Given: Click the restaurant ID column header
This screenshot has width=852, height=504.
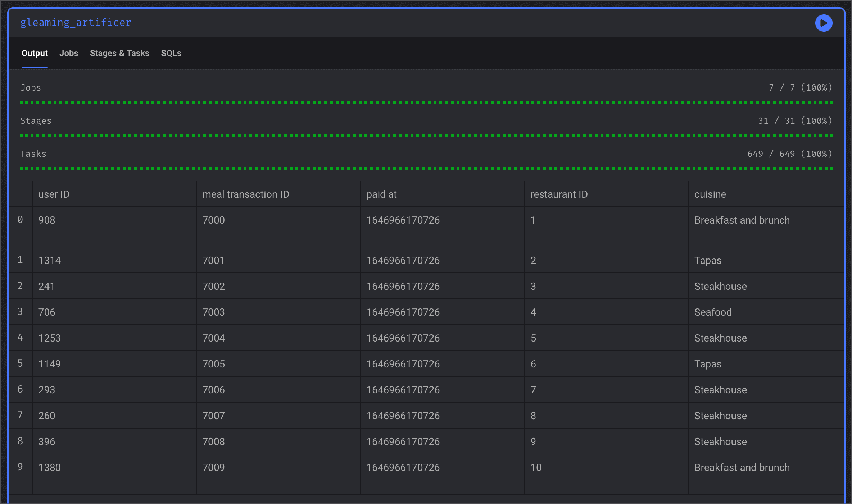Looking at the screenshot, I should point(559,194).
